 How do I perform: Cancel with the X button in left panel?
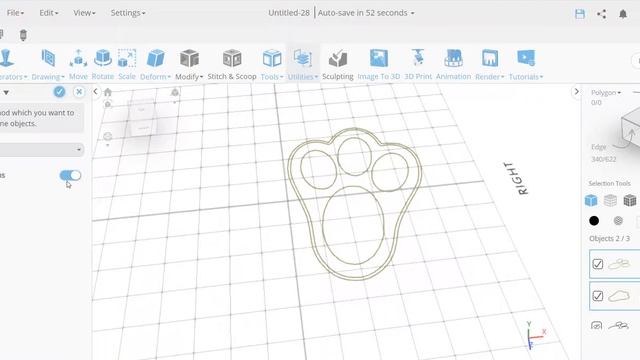point(79,92)
